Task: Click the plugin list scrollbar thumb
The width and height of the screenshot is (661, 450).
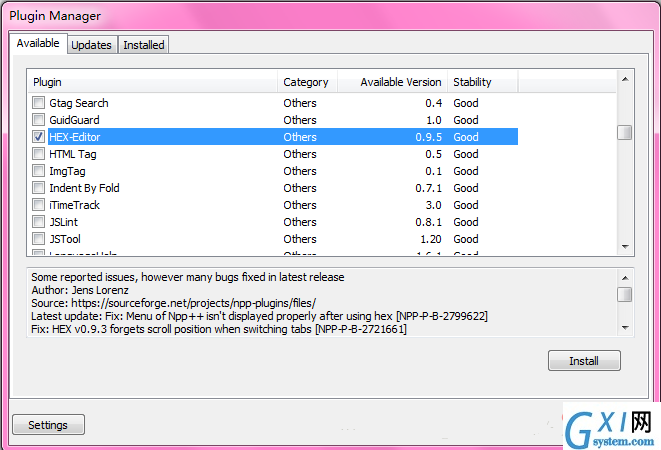Action: click(625, 132)
